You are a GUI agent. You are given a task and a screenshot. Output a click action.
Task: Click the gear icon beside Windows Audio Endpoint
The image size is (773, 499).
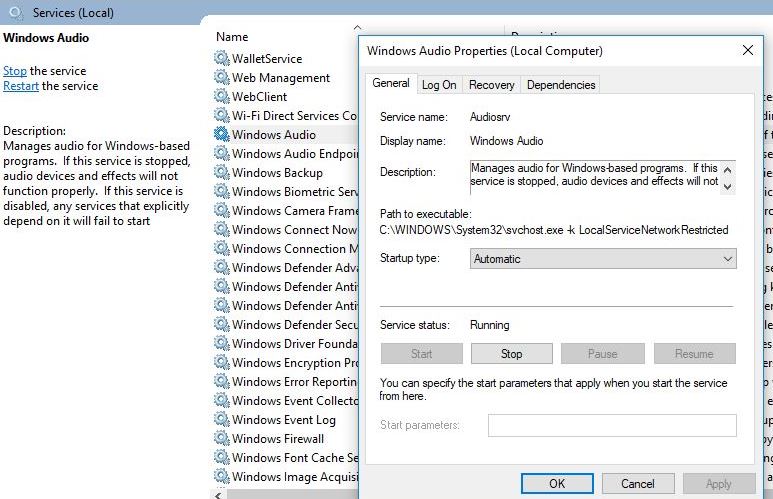(x=222, y=153)
